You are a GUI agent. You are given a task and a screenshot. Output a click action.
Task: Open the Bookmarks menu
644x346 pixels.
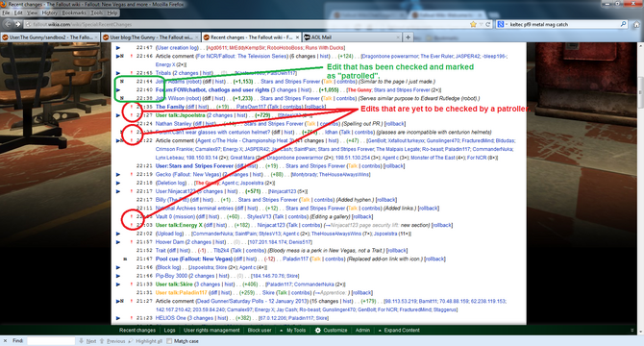tap(74, 12)
